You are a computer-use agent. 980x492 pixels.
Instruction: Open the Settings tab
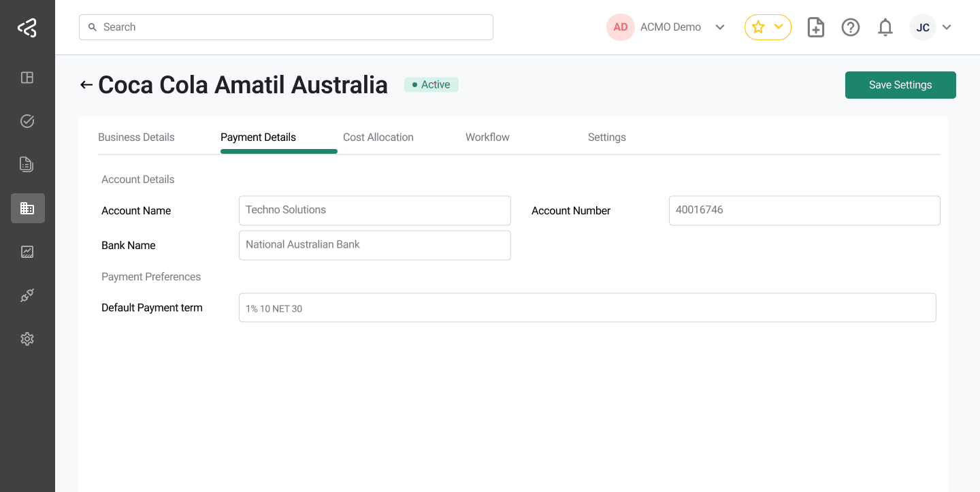607,137
